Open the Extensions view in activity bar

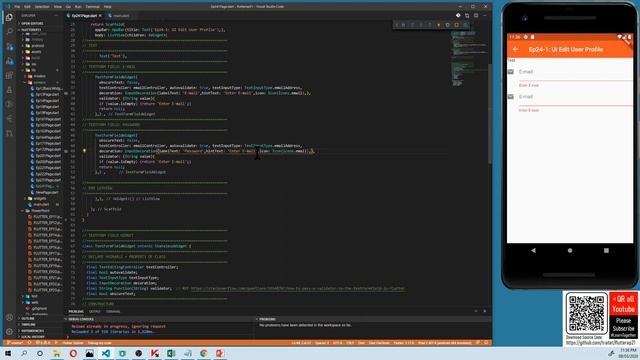tap(9, 76)
